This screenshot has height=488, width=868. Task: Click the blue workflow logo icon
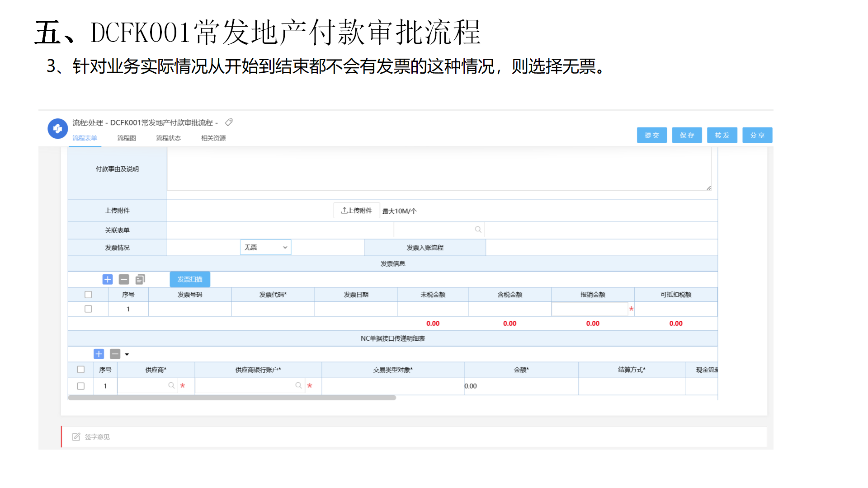[57, 129]
